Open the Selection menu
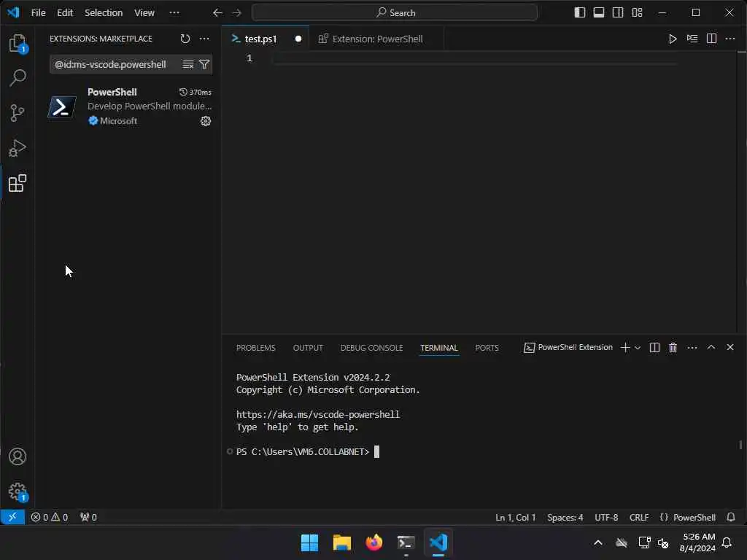The height and width of the screenshot is (560, 747). tap(104, 13)
